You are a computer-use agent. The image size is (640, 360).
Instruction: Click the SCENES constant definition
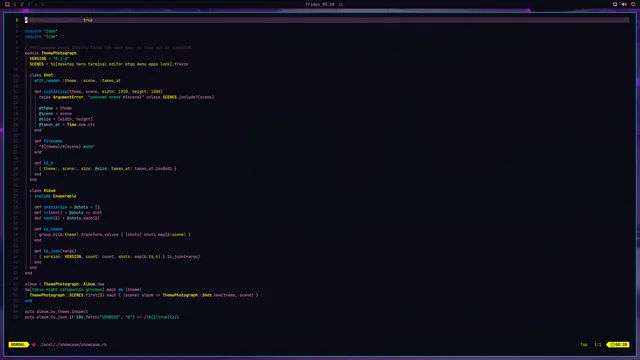pyautogui.click(x=109, y=64)
